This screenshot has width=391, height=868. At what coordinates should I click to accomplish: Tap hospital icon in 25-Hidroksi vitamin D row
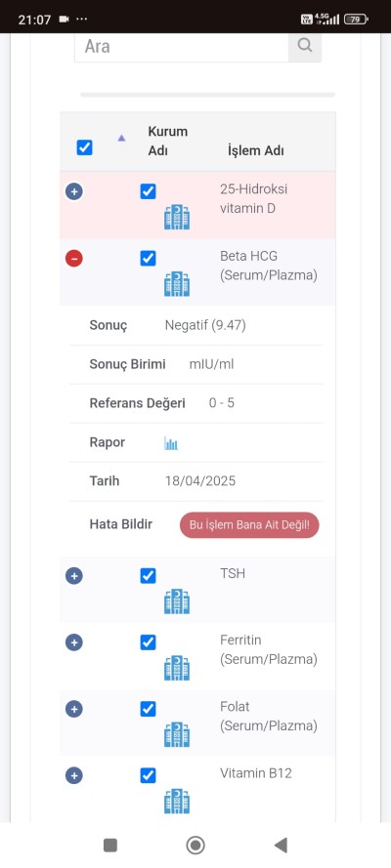[177, 217]
